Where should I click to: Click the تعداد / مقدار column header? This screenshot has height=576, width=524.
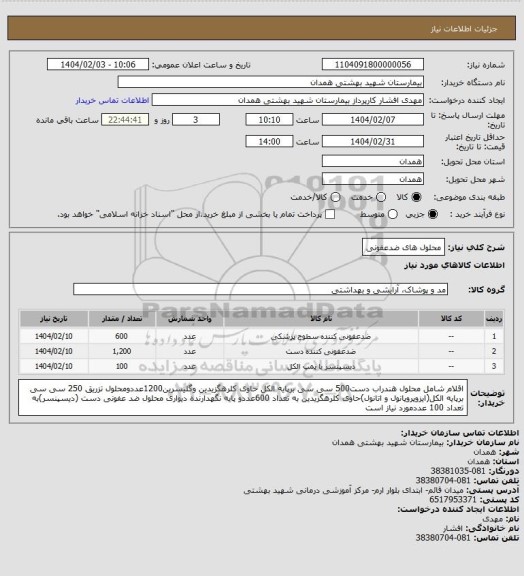[x=122, y=318]
